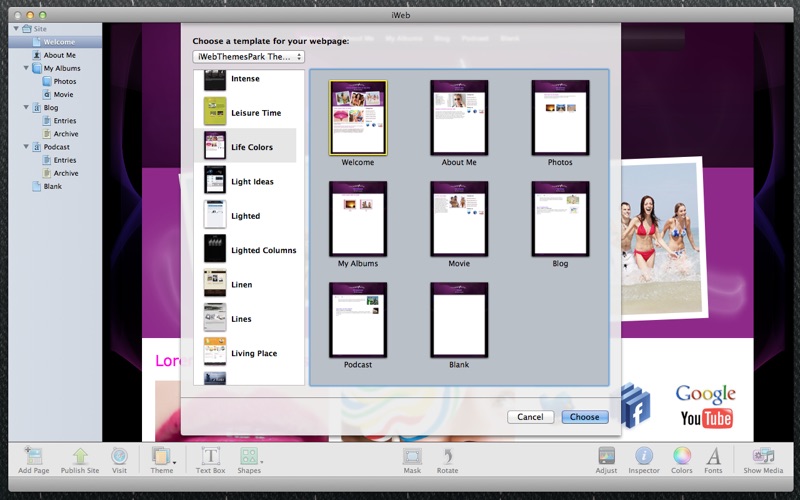
Task: Collapse the Podcast disclosure triangle
Action: pyautogui.click(x=26, y=146)
